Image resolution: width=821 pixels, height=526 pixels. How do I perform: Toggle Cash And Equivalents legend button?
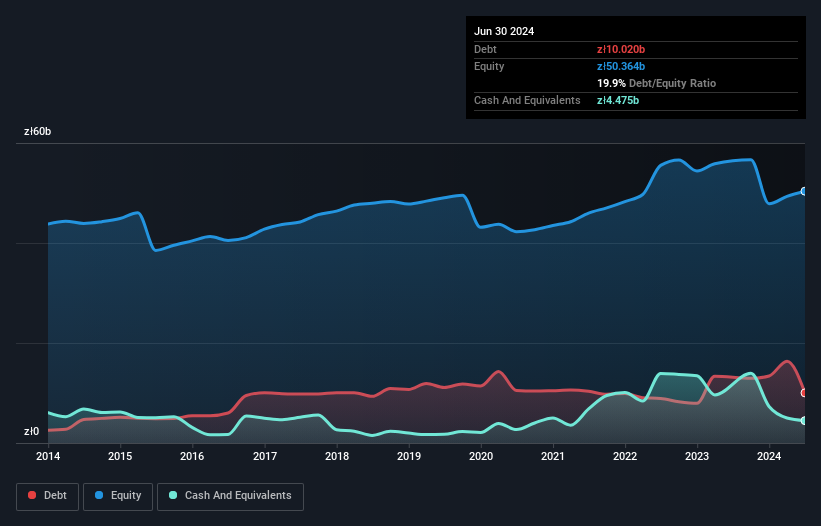[x=230, y=496]
